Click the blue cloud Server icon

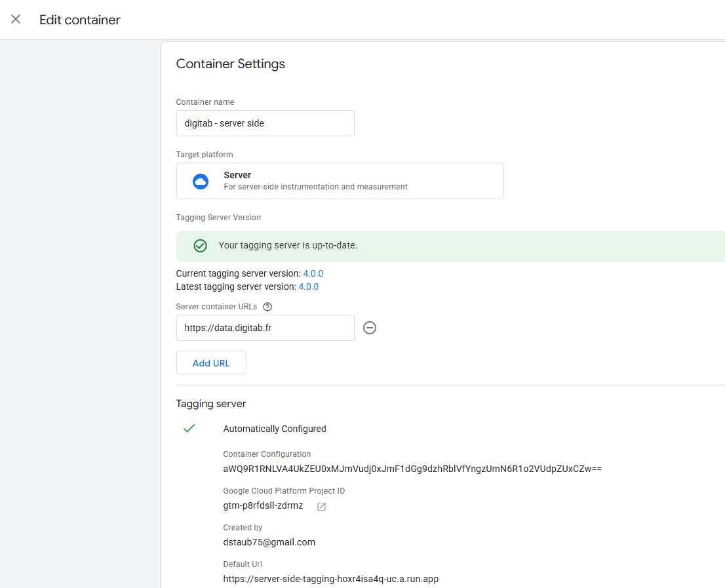pos(200,182)
